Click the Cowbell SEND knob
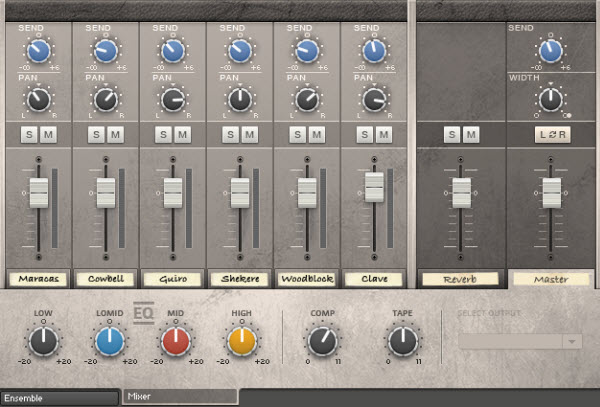600x407 pixels. point(106,51)
